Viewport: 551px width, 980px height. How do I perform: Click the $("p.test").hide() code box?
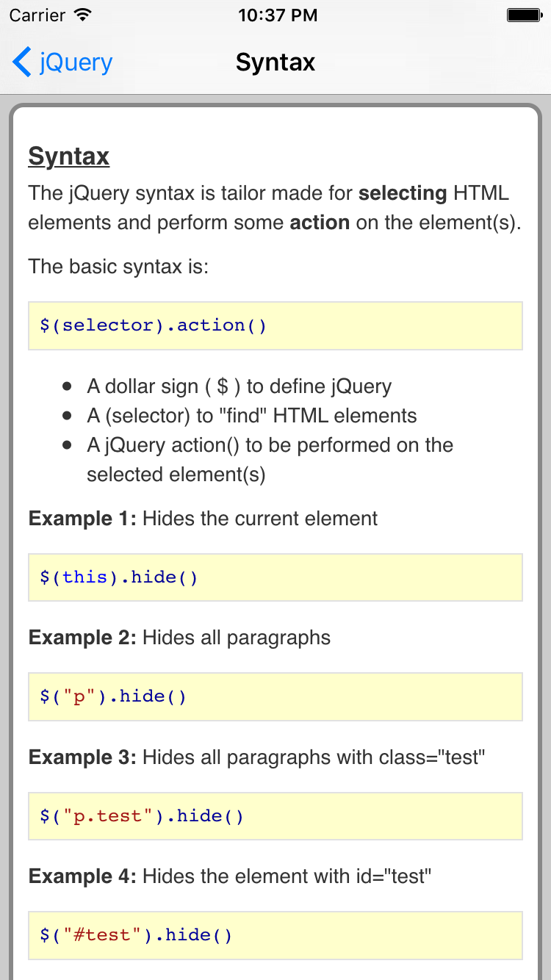275,816
